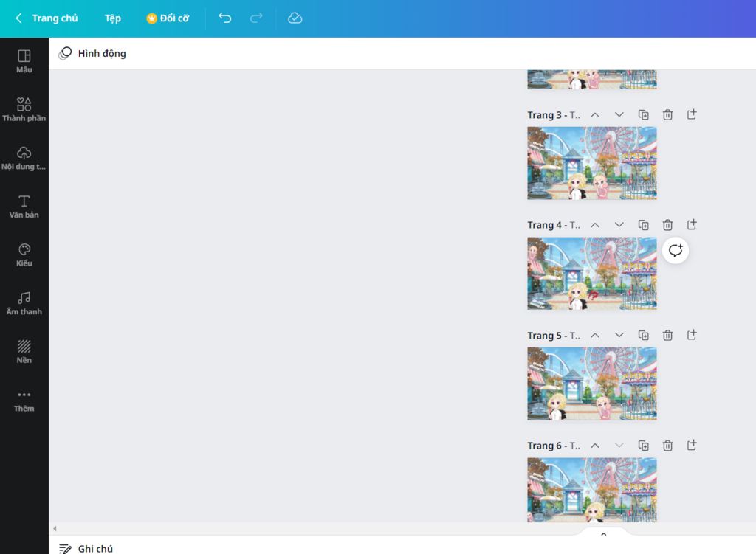Add new page after Trang 4

691,224
